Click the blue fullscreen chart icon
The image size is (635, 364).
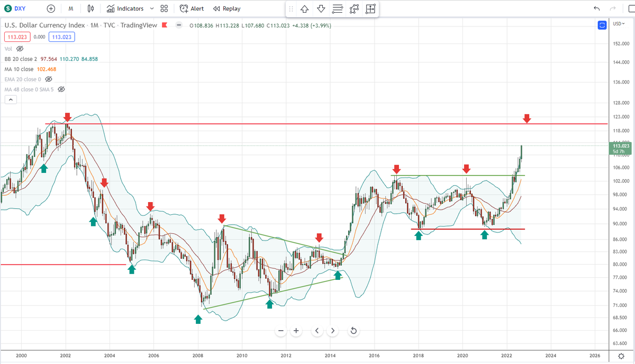(602, 25)
